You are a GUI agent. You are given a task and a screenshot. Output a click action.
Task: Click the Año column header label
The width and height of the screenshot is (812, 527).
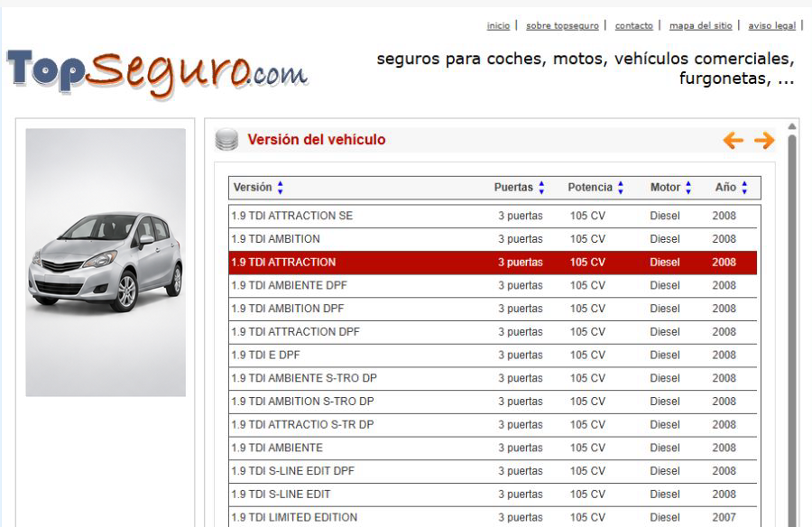pos(725,188)
